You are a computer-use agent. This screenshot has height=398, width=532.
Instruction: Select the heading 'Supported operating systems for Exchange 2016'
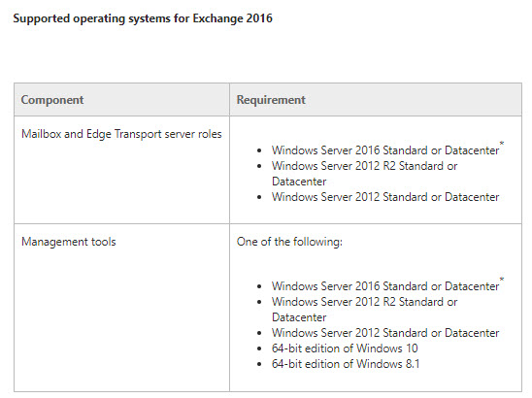(x=143, y=18)
